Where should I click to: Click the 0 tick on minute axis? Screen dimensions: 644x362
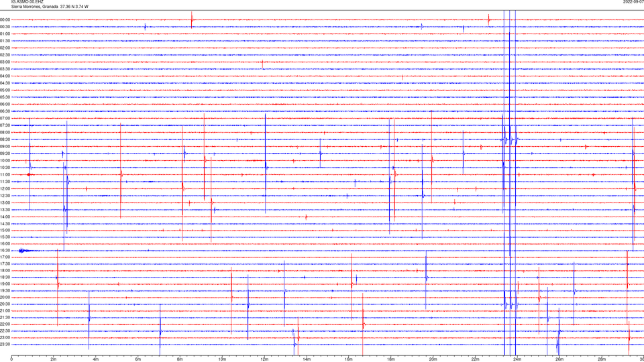click(11, 359)
